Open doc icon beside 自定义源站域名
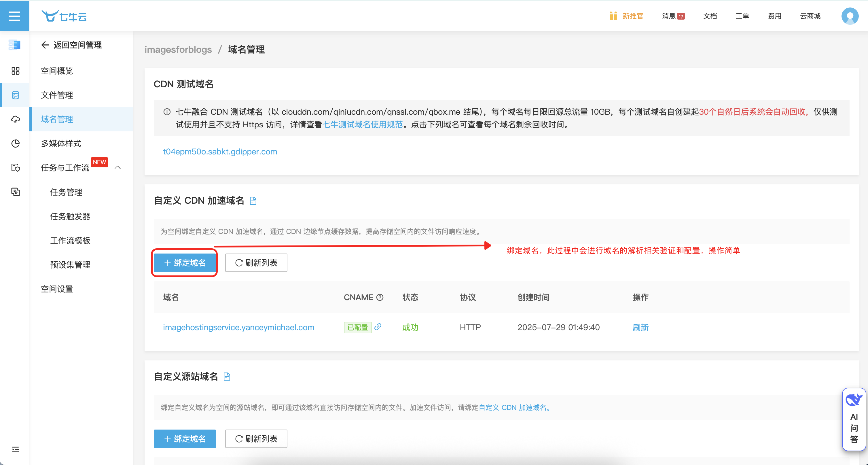 click(x=227, y=377)
